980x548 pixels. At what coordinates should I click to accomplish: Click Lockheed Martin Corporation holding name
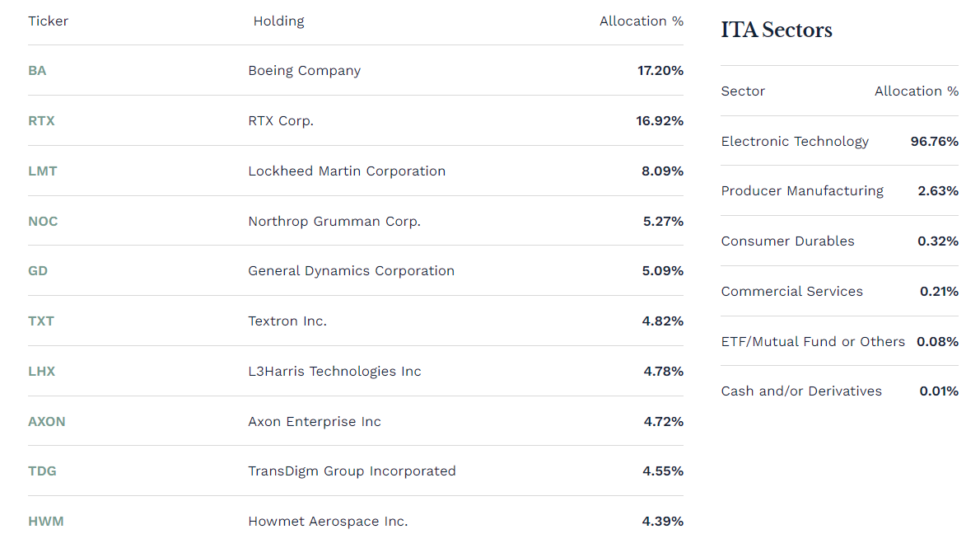[x=347, y=171]
